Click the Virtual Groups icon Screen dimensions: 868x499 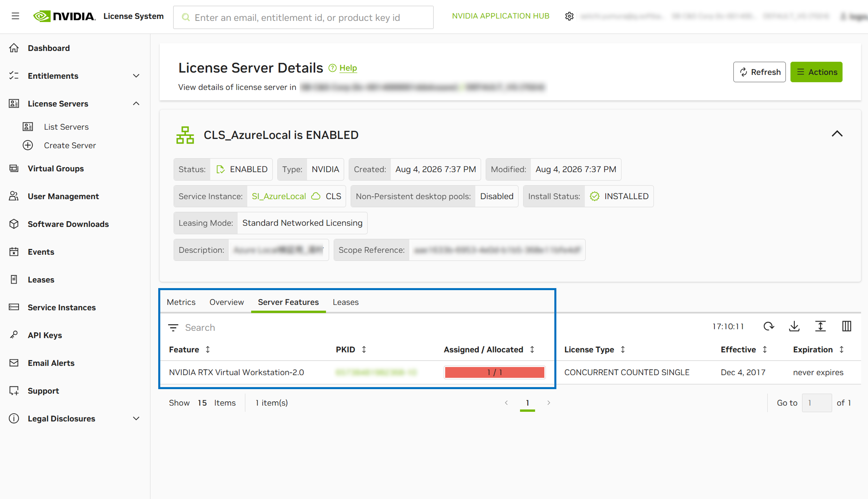14,168
